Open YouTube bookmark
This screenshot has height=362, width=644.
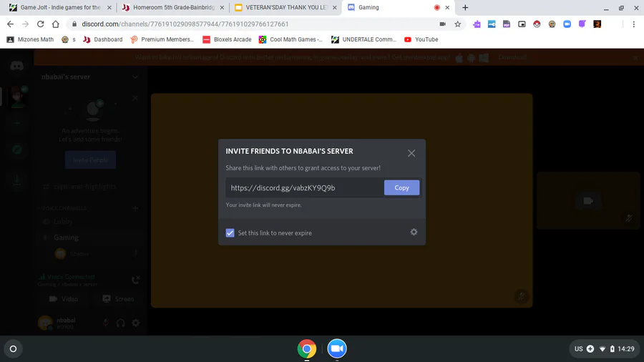(421, 39)
